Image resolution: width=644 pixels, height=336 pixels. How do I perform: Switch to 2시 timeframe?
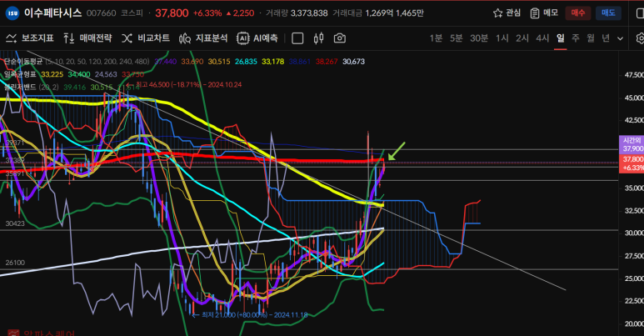[522, 38]
